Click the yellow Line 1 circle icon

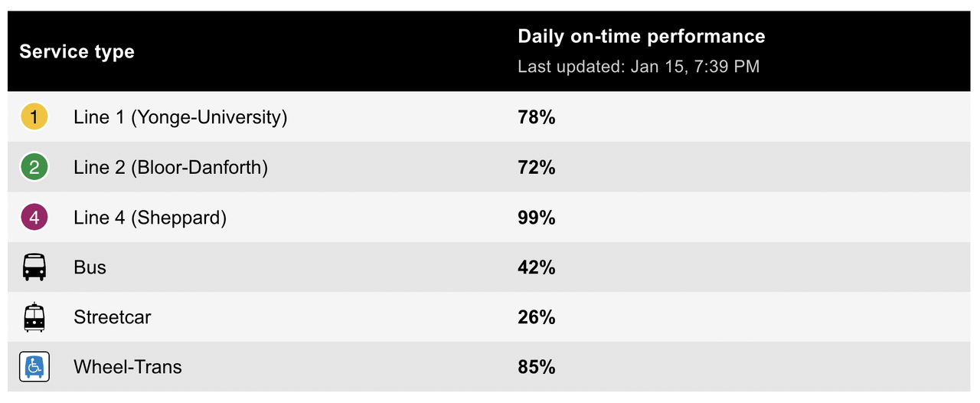pos(34,117)
